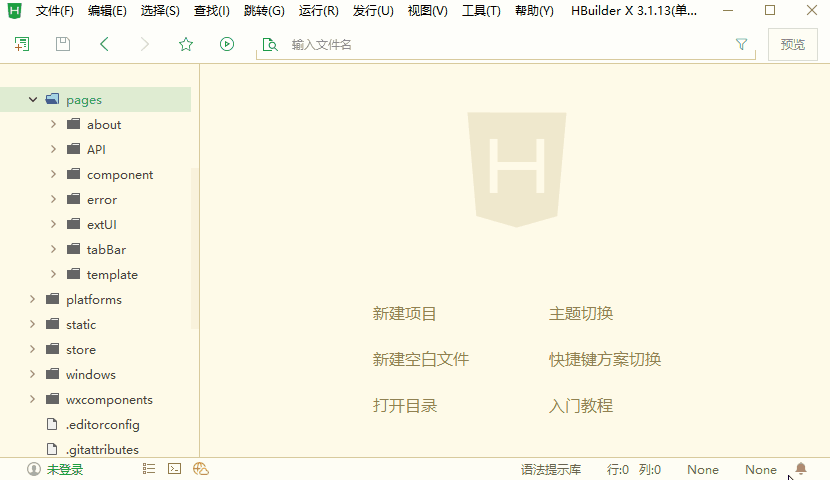Screen dimensions: 830x480
Task: Open the 跳转(G) menu
Action: 264,11
